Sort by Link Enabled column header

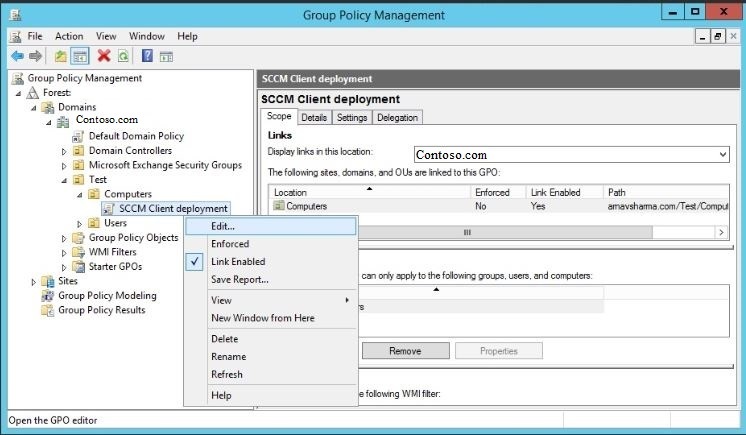[x=565, y=192]
